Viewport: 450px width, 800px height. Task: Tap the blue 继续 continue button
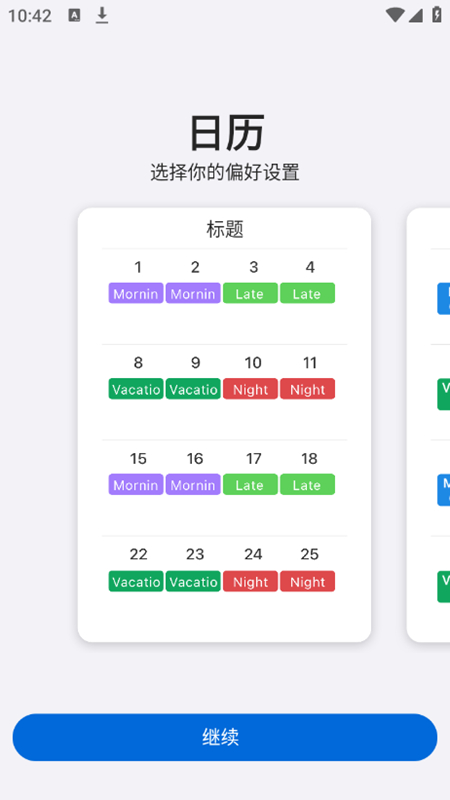pos(225,737)
